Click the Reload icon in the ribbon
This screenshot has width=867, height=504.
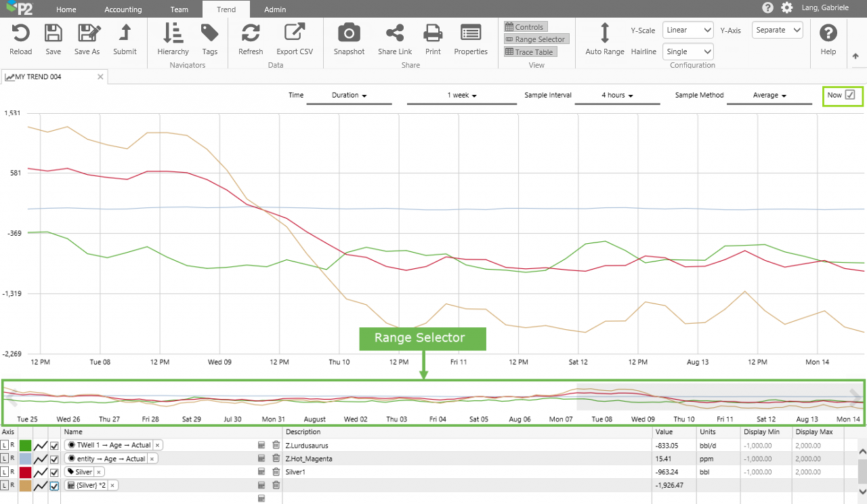coord(20,33)
